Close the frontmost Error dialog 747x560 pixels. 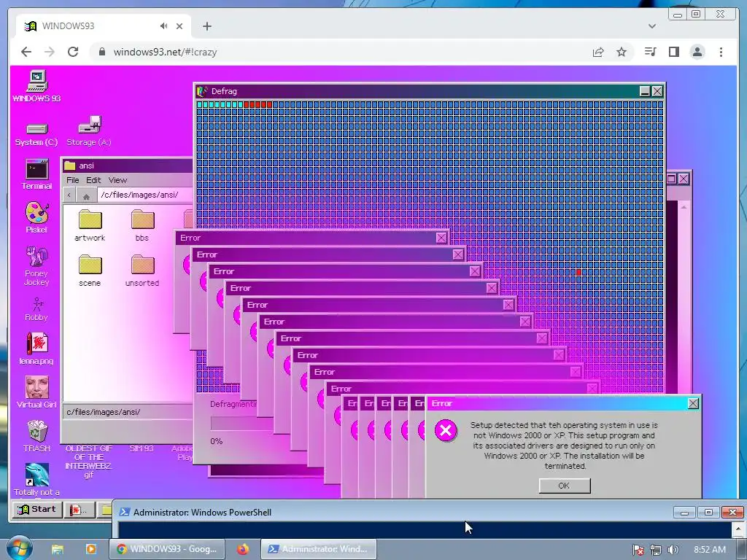tap(693, 404)
